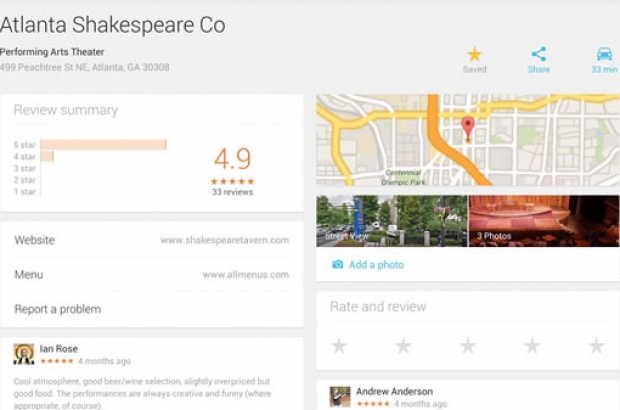Click the Share icon
The height and width of the screenshot is (410, 620).
click(539, 54)
